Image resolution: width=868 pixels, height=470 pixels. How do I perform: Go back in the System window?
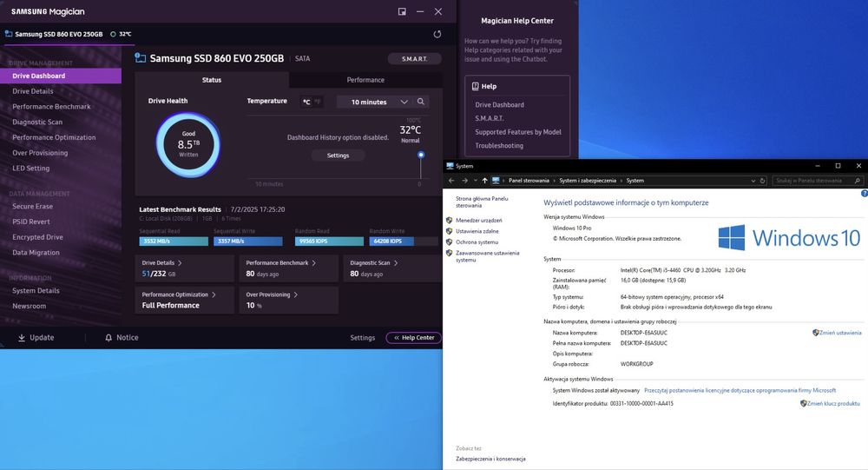point(451,181)
